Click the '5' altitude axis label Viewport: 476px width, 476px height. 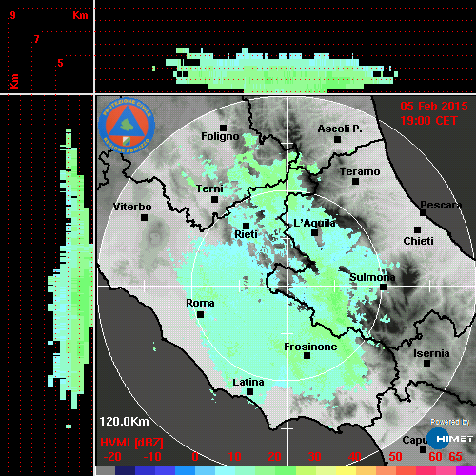click(x=60, y=63)
